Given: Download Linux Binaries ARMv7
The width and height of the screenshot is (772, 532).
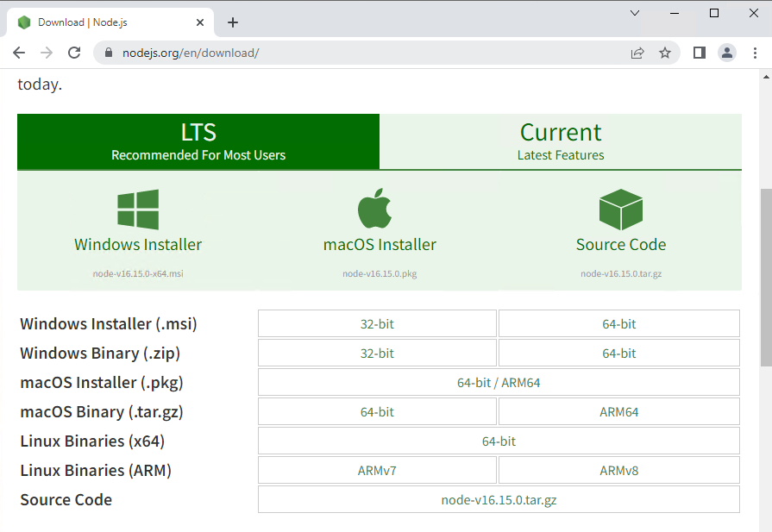Looking at the screenshot, I should [x=377, y=471].
